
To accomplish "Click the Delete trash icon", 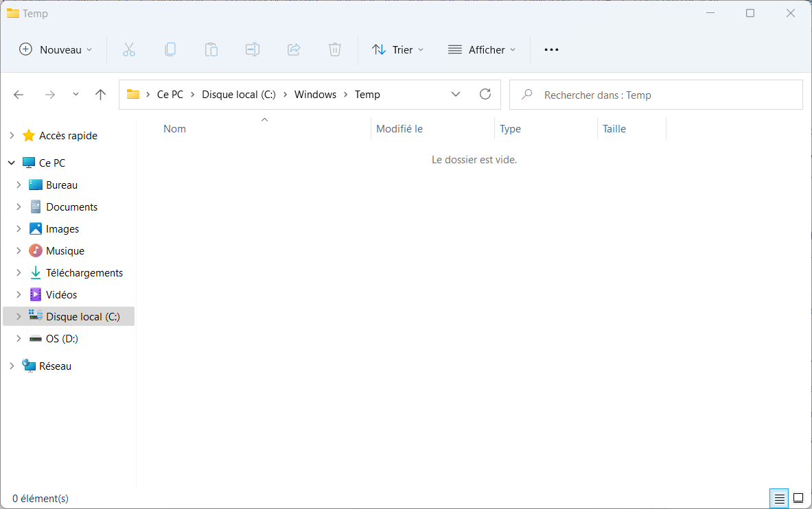I will [335, 49].
